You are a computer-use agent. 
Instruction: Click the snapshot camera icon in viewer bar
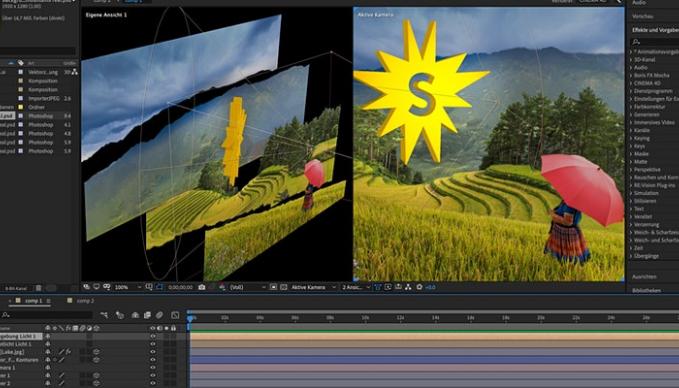pyautogui.click(x=202, y=287)
